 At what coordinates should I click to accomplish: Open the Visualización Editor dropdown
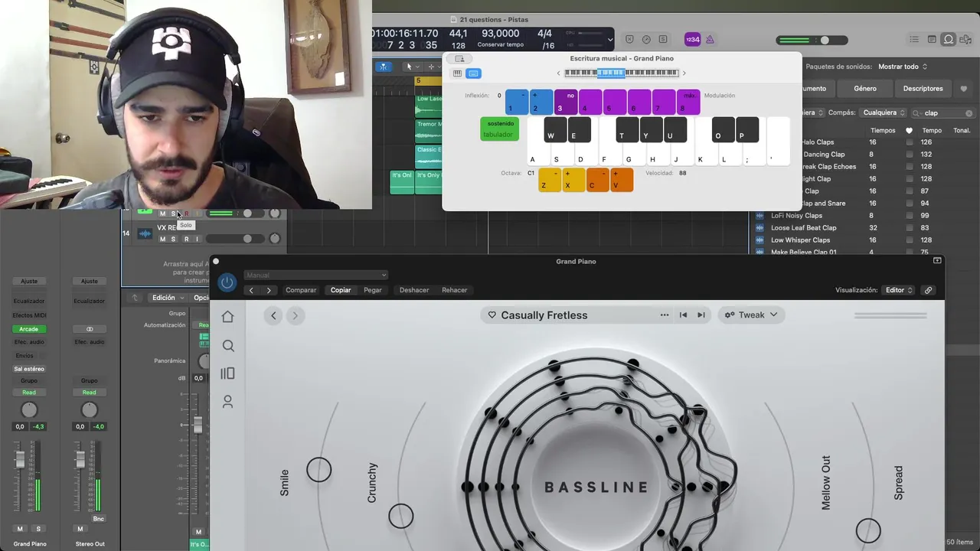(x=899, y=290)
